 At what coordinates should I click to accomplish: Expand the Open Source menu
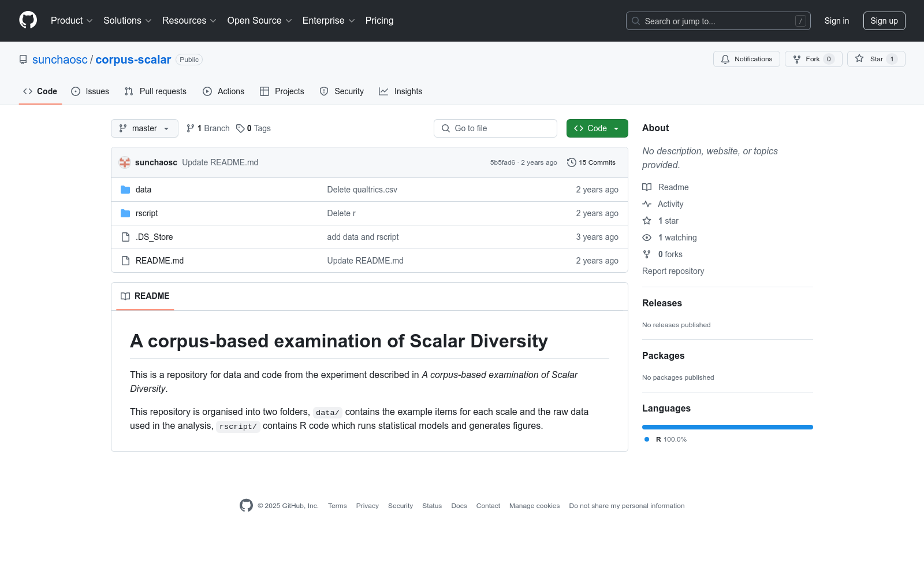point(260,21)
